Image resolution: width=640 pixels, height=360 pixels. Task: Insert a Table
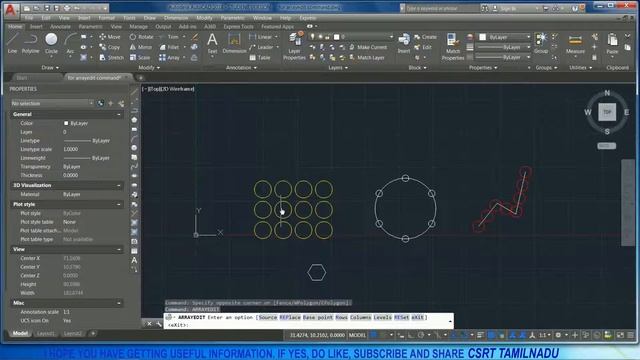click(x=260, y=58)
